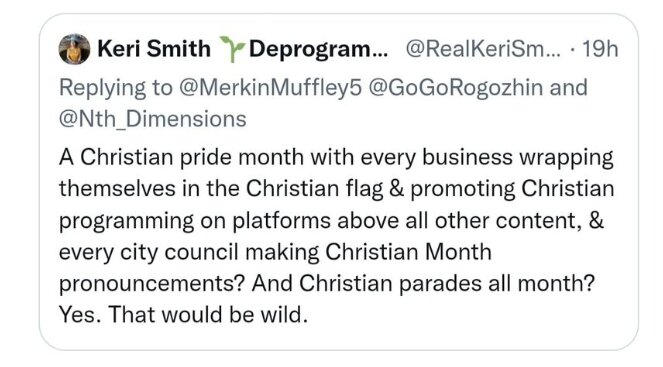
Task: Select the truncated "Deprogram..." name text
Action: pyautogui.click(x=318, y=49)
